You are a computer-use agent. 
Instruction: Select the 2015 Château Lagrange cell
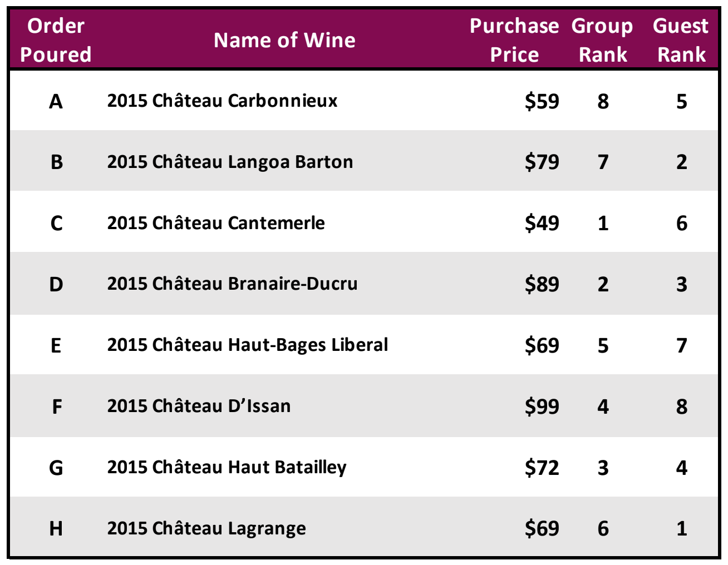206,528
